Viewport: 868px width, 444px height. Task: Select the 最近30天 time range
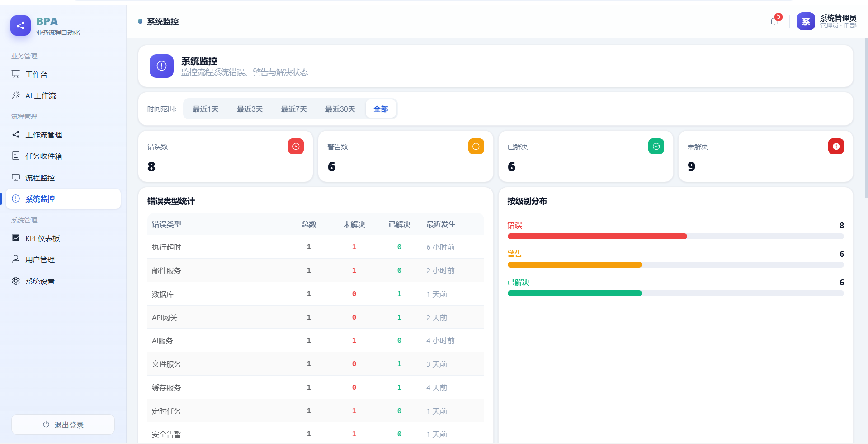(x=340, y=109)
